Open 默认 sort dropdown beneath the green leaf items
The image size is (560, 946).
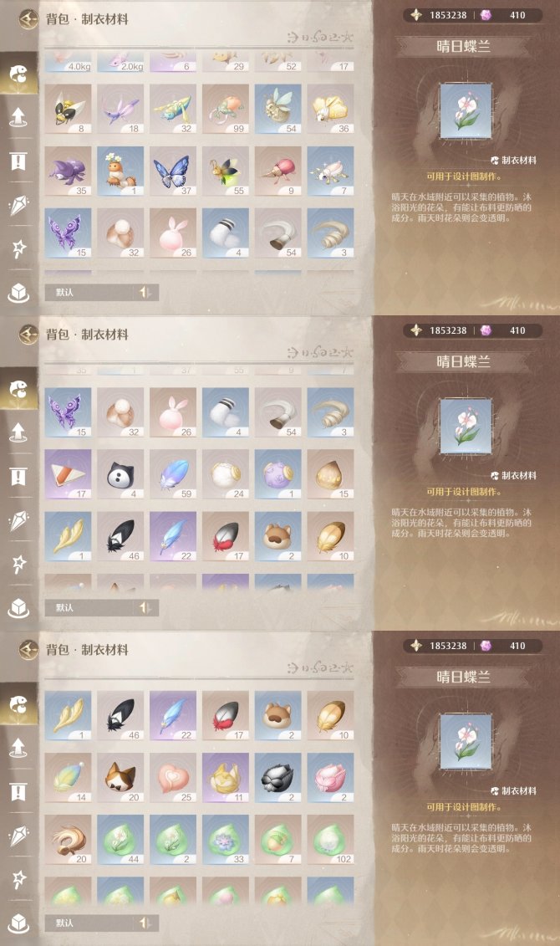pos(102,923)
